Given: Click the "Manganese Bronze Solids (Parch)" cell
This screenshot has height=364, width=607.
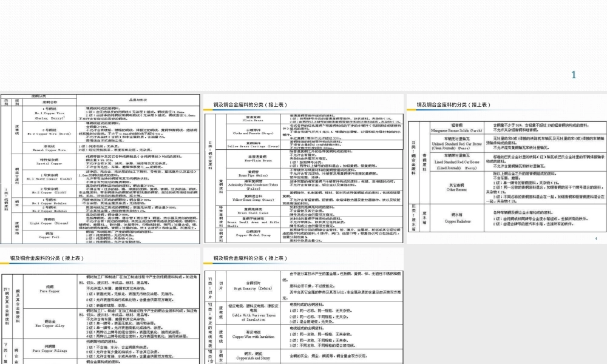Looking at the screenshot, I should coord(457,128).
